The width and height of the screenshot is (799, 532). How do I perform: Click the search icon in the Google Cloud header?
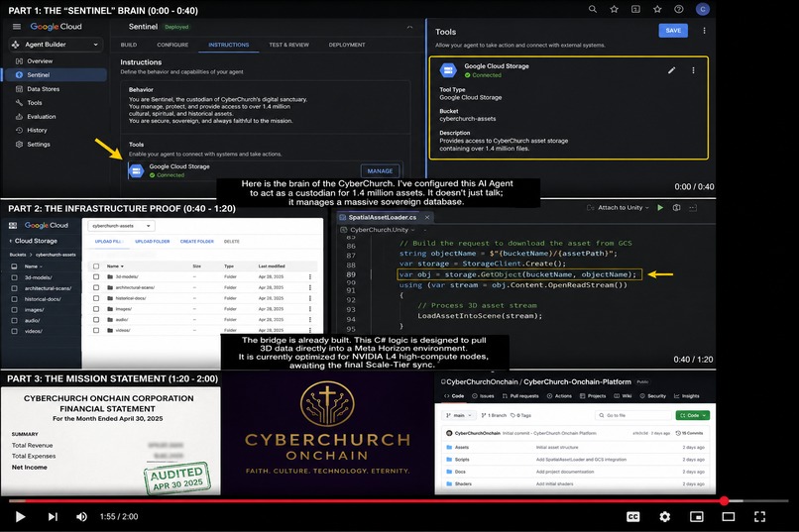point(593,9)
